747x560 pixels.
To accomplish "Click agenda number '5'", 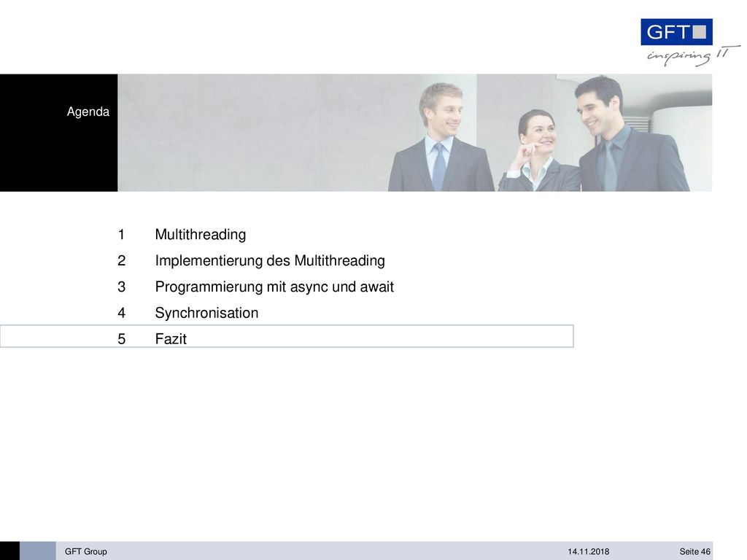I will (122, 339).
